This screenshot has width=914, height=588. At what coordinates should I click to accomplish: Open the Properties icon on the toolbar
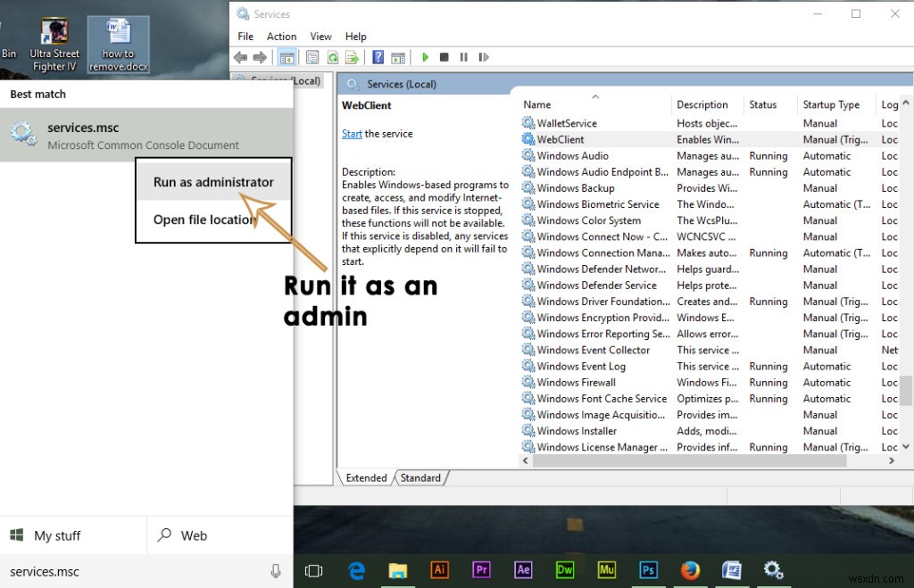tap(312, 57)
